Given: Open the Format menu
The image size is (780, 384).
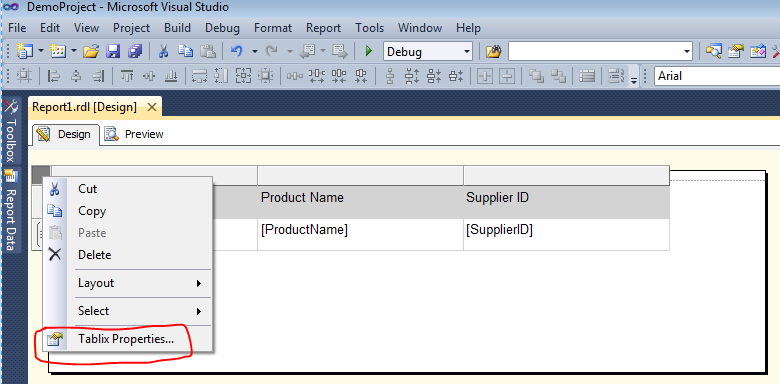Looking at the screenshot, I should [x=273, y=28].
